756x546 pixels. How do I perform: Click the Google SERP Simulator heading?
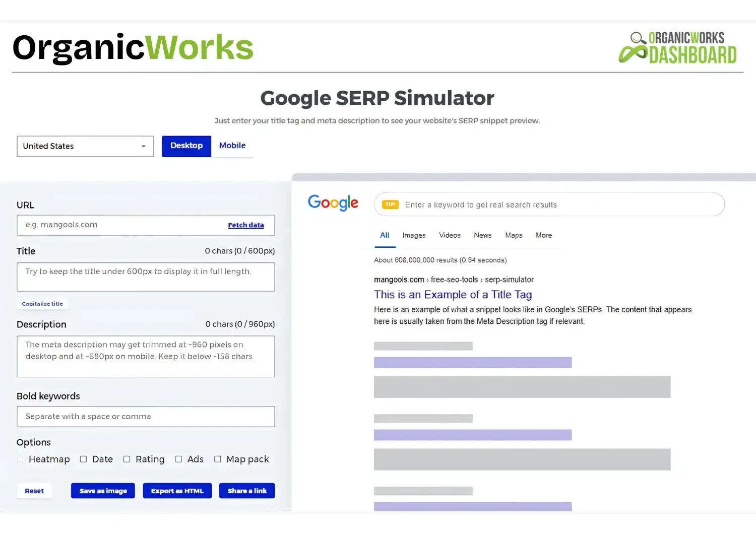coord(377,98)
